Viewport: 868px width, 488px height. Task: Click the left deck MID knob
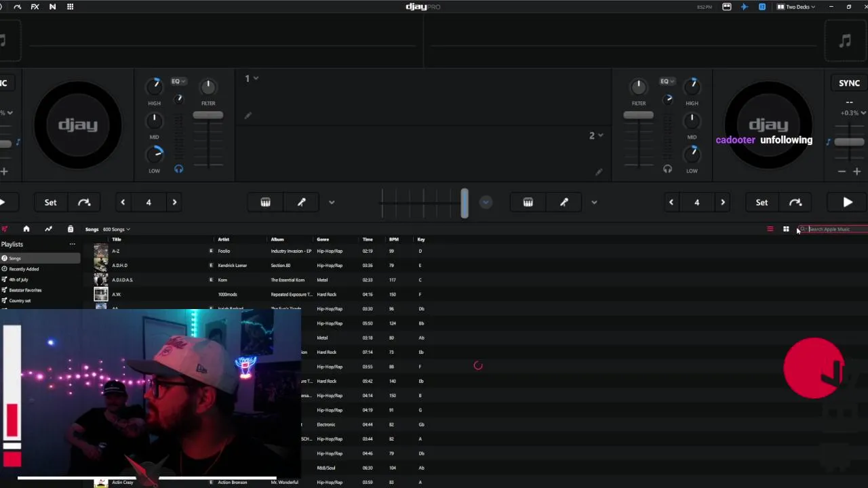tap(155, 120)
